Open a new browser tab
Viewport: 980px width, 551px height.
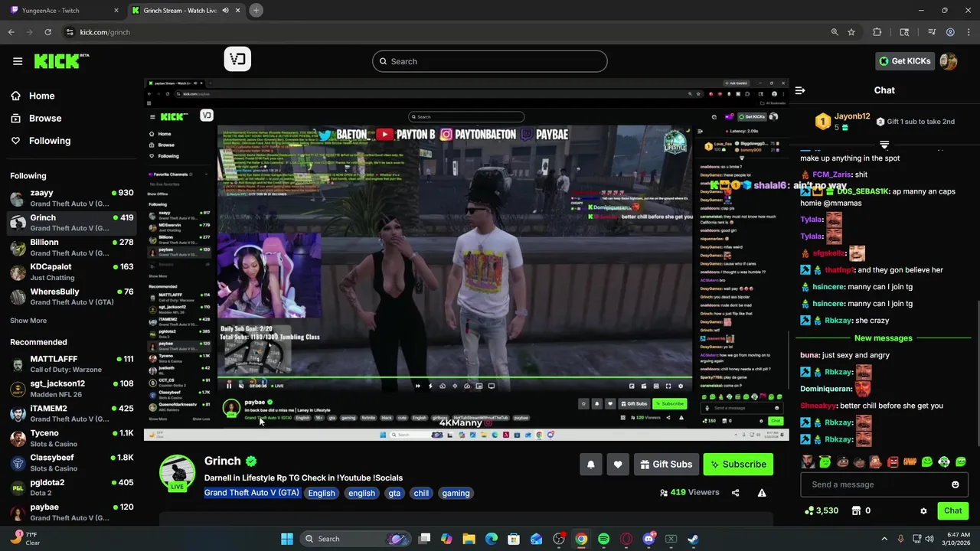256,10
